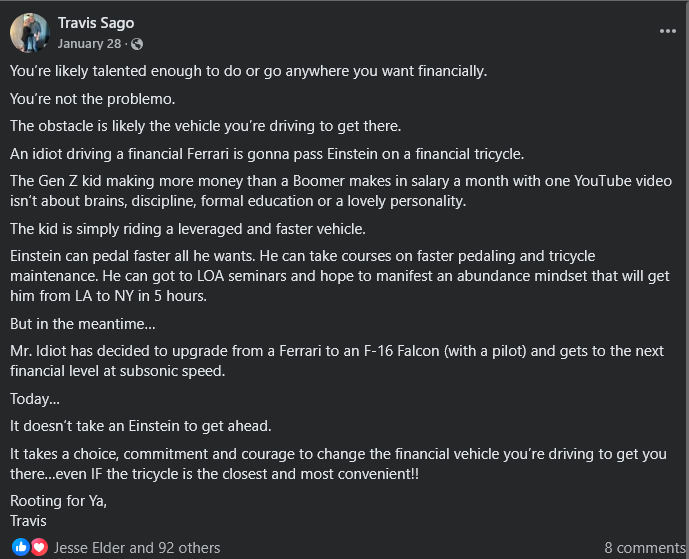Screen dimensions: 689x559
Task: Click the blue thumbs-up reaction icon
Action: coord(19,547)
